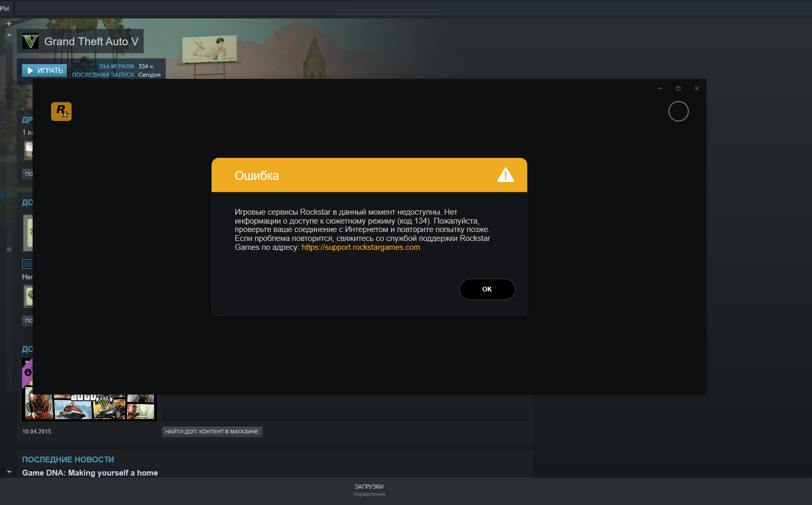Click the Rockstar Games logo in the launcher
The image size is (812, 505).
[x=61, y=112]
